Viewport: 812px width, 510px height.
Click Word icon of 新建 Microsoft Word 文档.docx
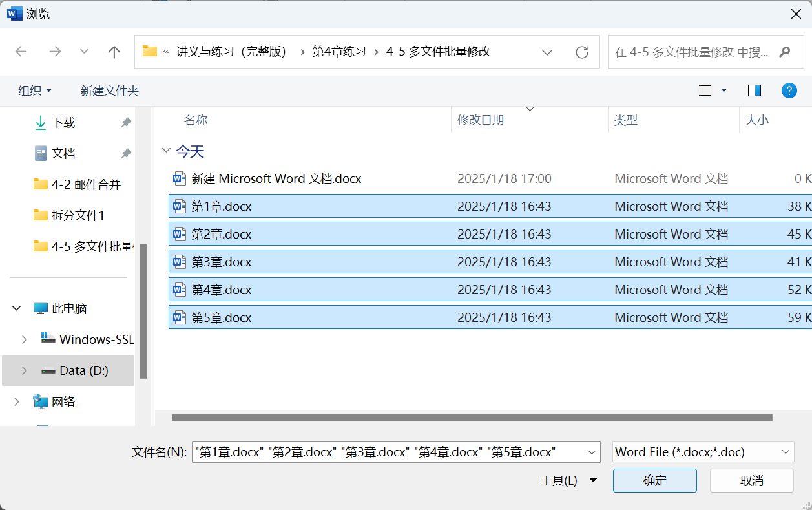click(x=179, y=178)
